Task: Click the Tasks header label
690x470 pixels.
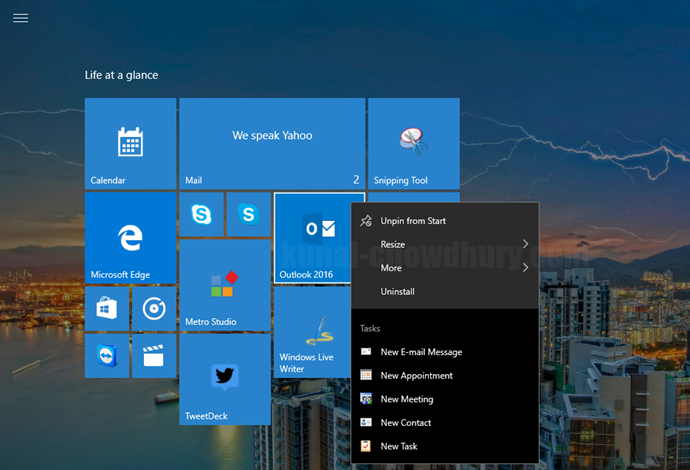Action: click(370, 328)
